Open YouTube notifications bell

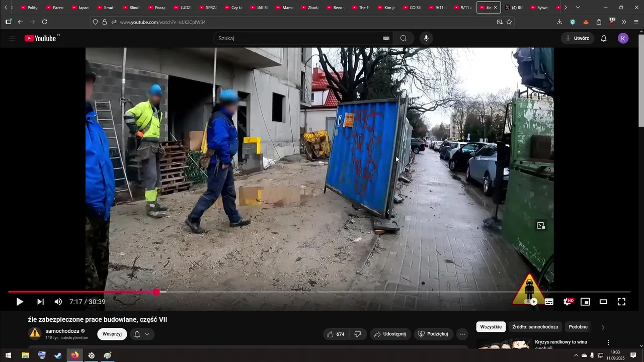[x=604, y=38]
